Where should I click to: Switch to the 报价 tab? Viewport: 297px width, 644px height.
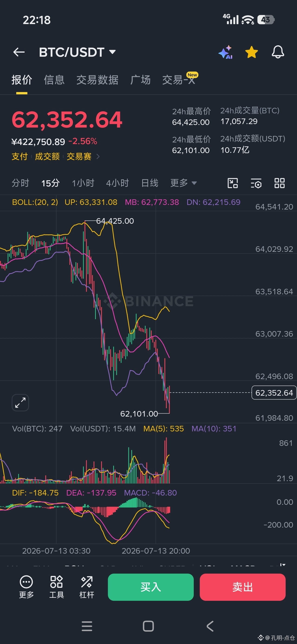(x=22, y=80)
